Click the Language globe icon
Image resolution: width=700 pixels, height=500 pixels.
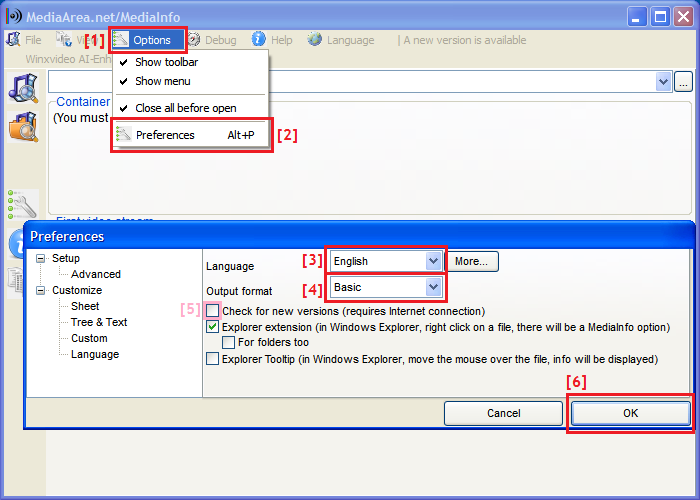(x=315, y=39)
